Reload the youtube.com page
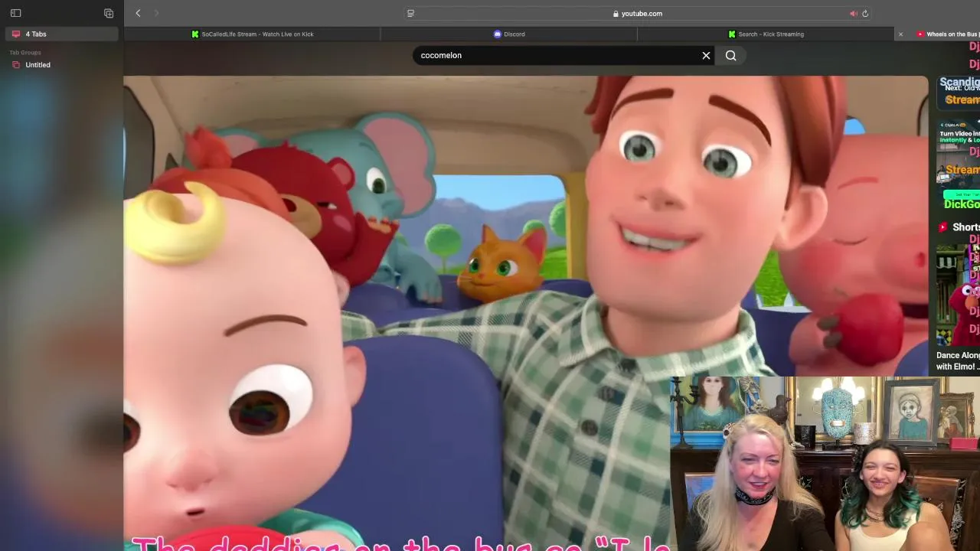 click(865, 13)
